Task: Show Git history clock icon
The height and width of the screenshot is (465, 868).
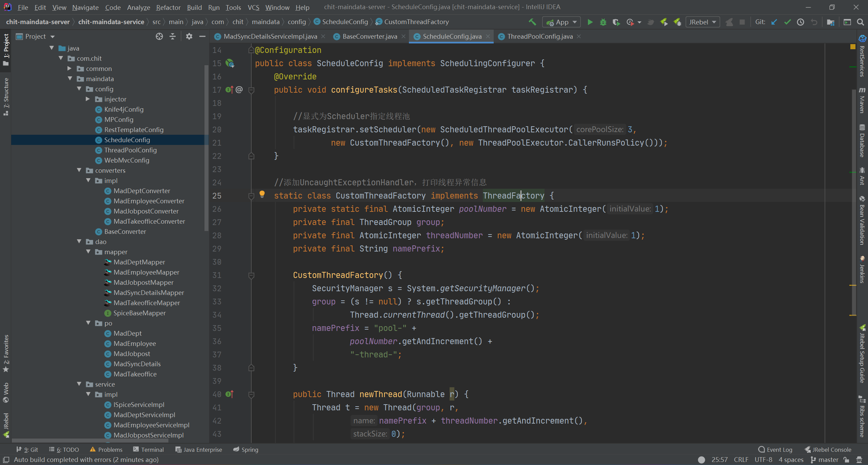Action: coord(801,22)
